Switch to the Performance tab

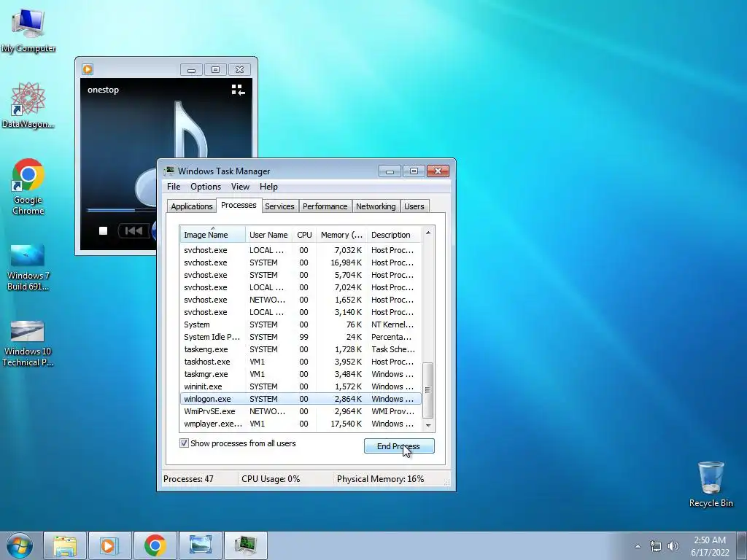pos(325,206)
